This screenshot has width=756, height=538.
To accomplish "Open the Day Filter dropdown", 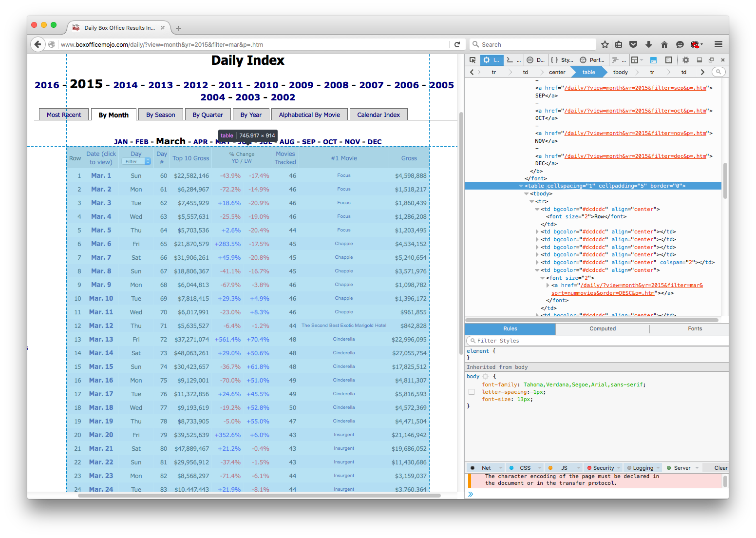I will point(136,161).
